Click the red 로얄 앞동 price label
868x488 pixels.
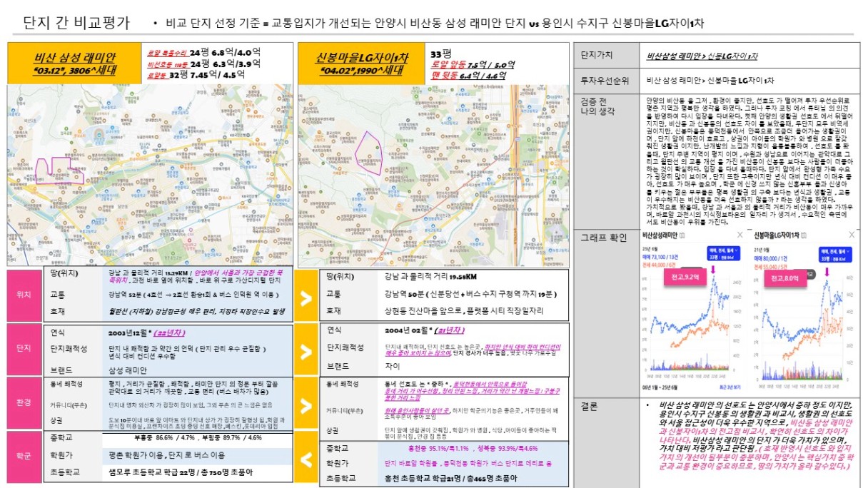tap(447, 64)
